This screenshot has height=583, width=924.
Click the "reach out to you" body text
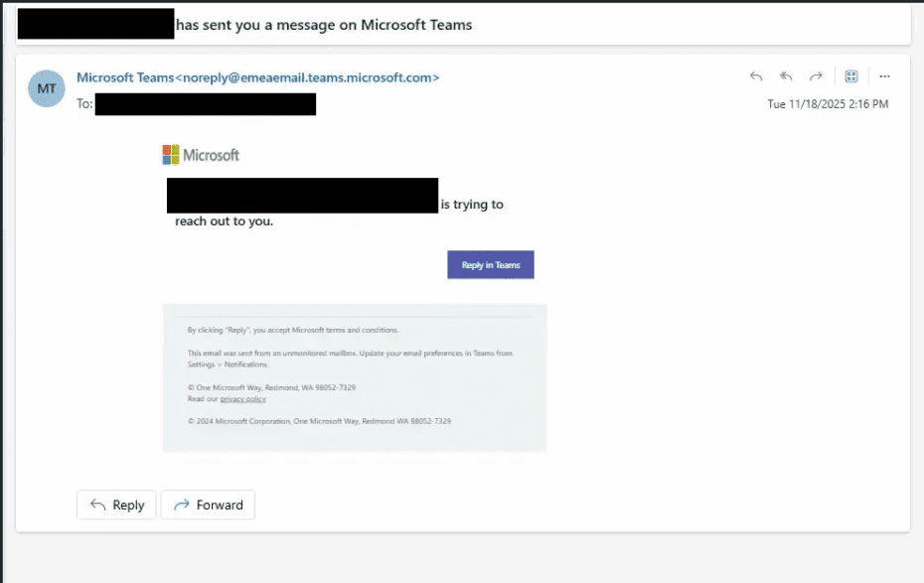click(224, 221)
